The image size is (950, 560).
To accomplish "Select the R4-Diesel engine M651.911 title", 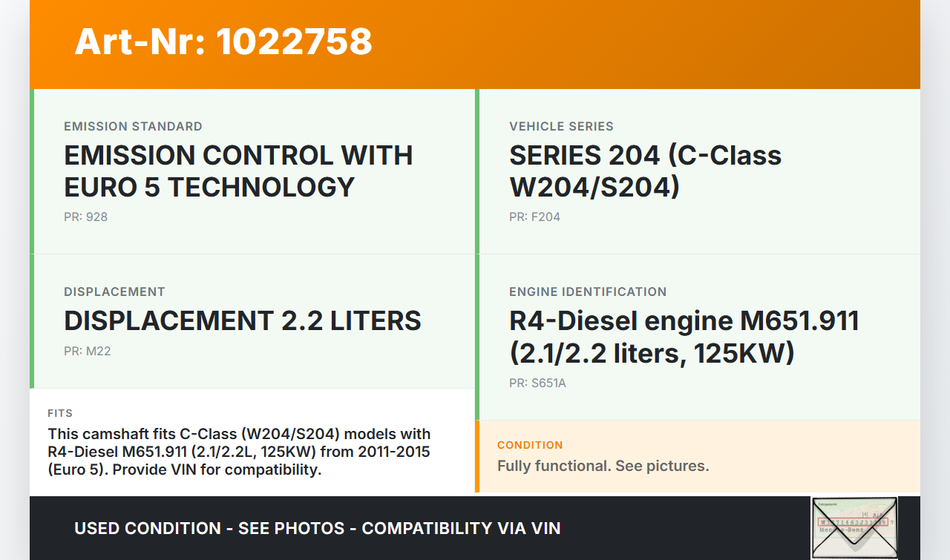I will 684,337.
